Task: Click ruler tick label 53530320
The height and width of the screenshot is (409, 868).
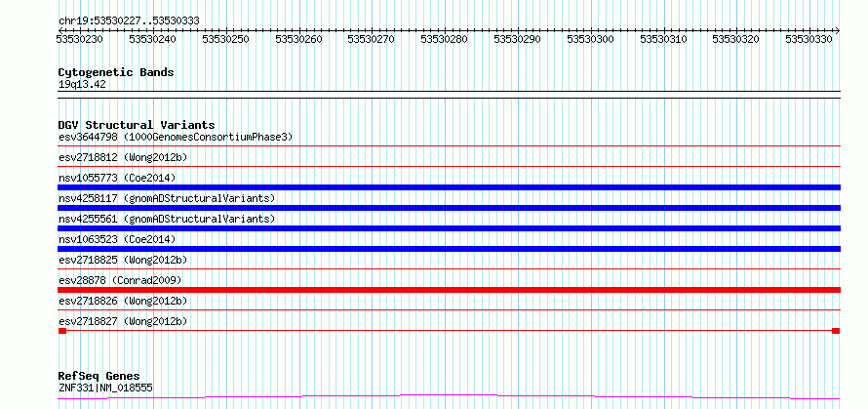Action: pos(736,39)
